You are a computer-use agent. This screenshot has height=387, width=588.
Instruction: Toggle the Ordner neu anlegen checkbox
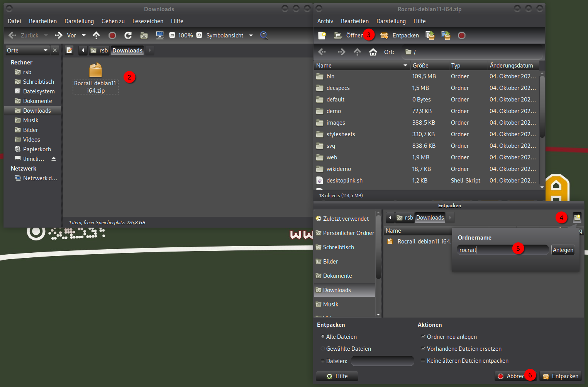click(x=423, y=337)
